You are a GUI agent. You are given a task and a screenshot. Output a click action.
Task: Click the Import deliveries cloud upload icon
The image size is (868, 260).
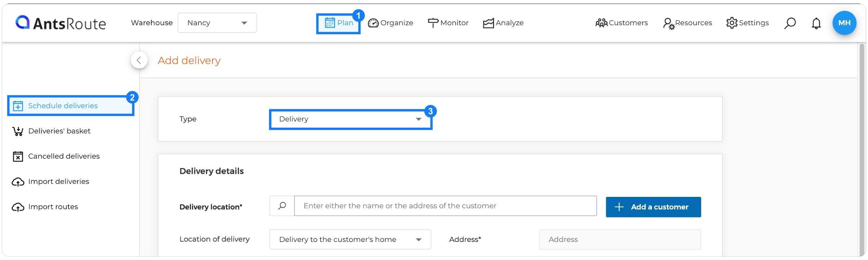(x=18, y=182)
